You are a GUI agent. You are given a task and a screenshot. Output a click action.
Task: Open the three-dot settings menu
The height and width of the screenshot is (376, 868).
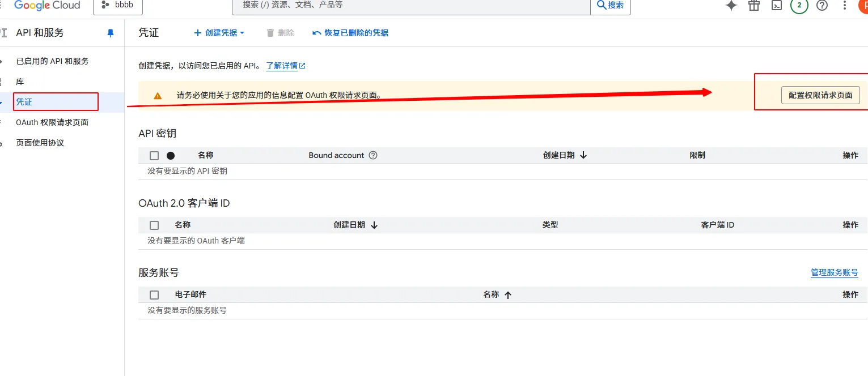(845, 6)
